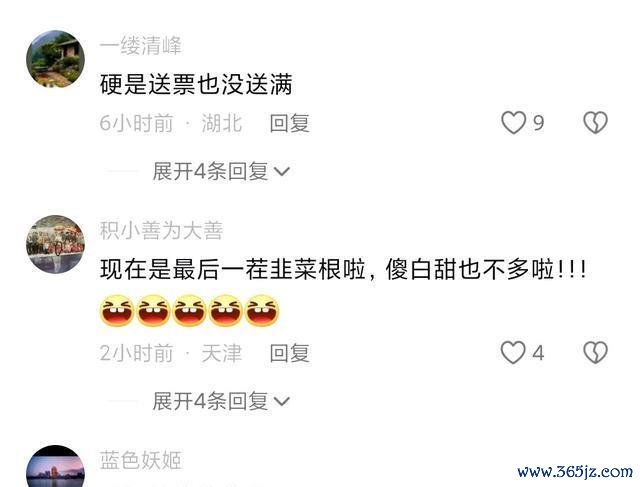The height and width of the screenshot is (487, 640).
Task: Reply to the 湖北 comment
Action: (x=289, y=123)
